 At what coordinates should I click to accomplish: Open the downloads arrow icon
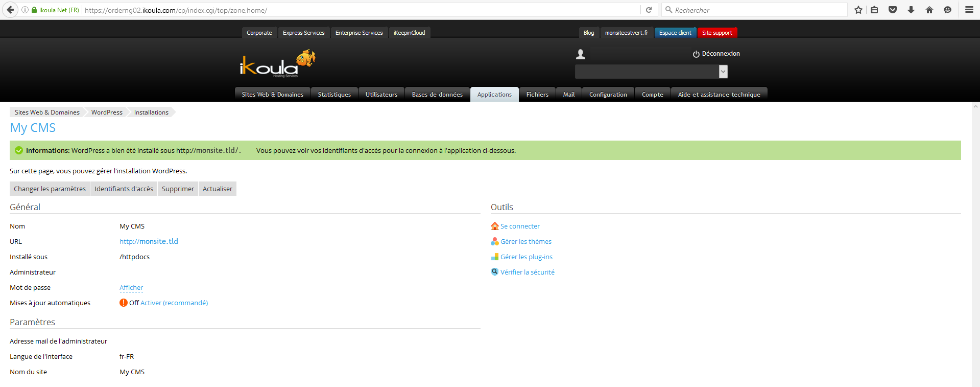tap(911, 10)
